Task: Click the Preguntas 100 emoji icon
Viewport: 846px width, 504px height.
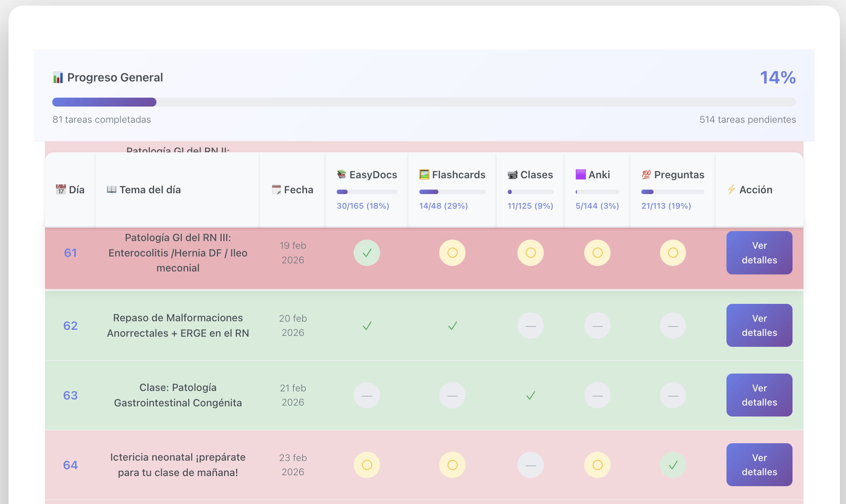Action: click(x=646, y=175)
